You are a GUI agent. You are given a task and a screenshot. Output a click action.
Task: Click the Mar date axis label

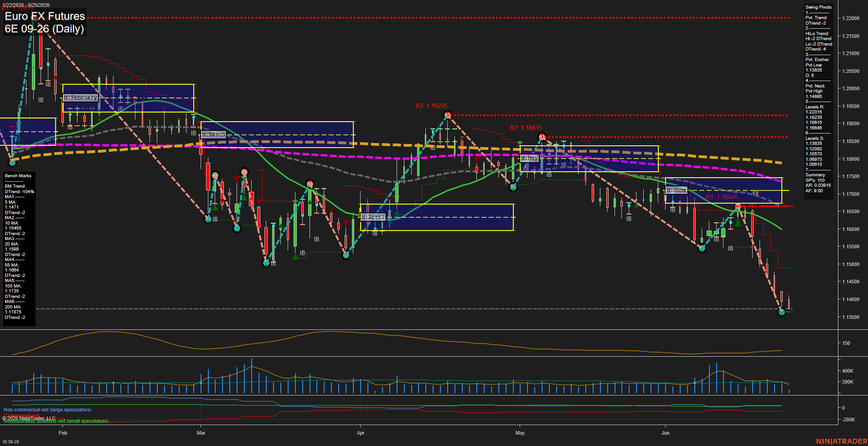pos(201,433)
